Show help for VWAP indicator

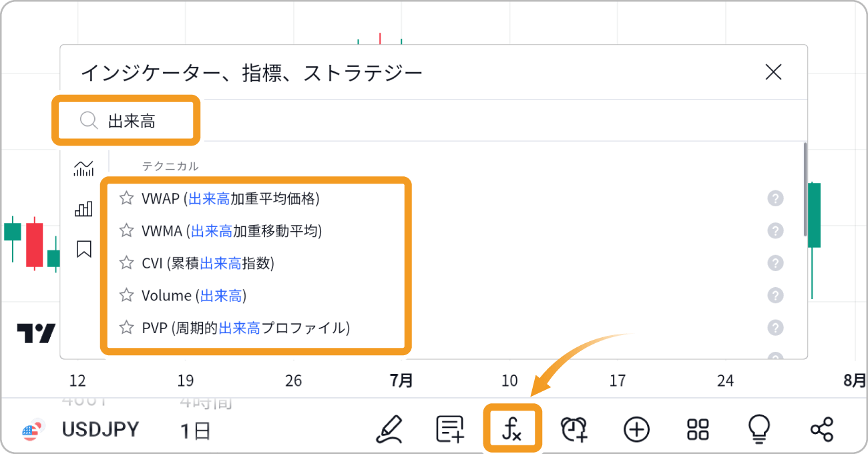pyautogui.click(x=775, y=198)
